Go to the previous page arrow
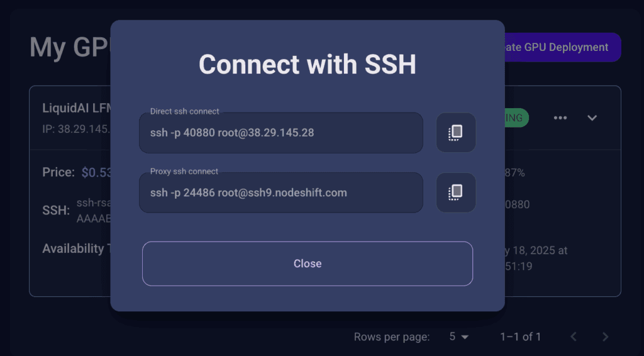Viewport: 644px width, 356px height. [574, 337]
